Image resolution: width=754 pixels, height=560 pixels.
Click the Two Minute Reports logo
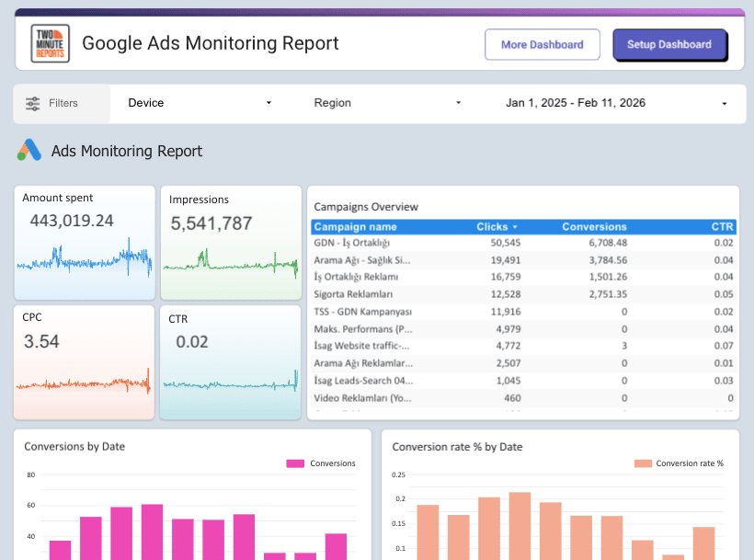point(47,43)
